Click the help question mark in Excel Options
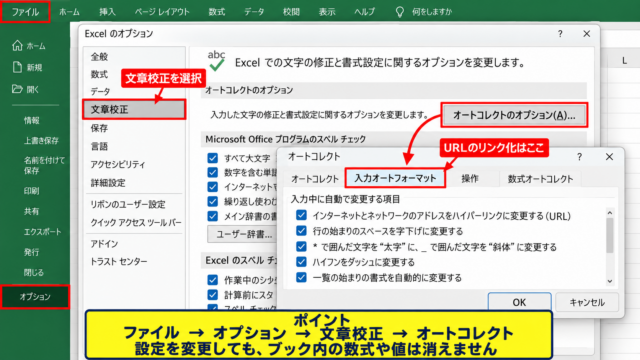 coord(560,34)
